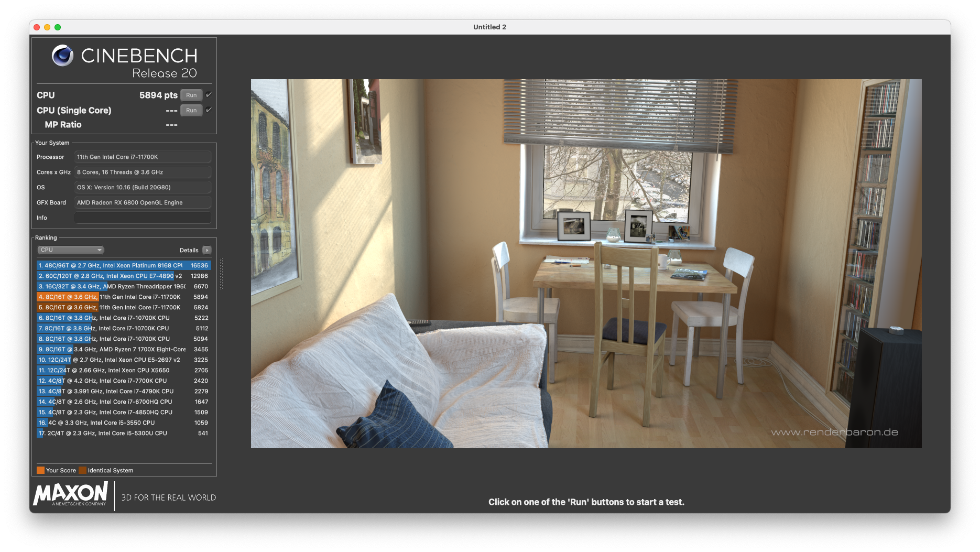
Task: Select the i7-10700K row scoring 5222
Action: (124, 318)
